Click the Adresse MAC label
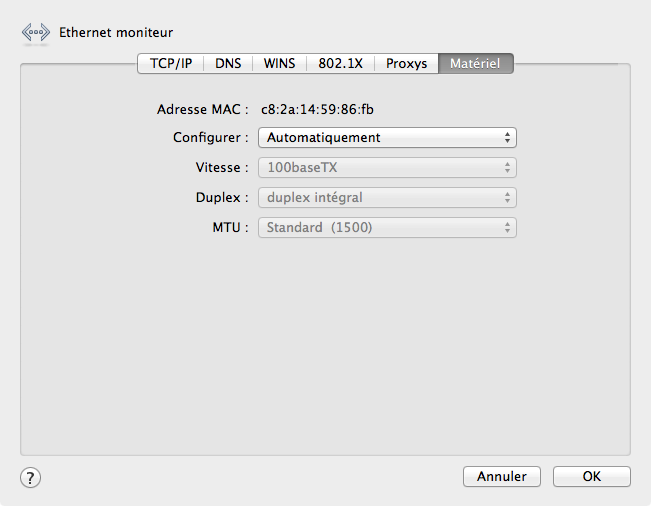651x506 pixels. click(x=202, y=109)
